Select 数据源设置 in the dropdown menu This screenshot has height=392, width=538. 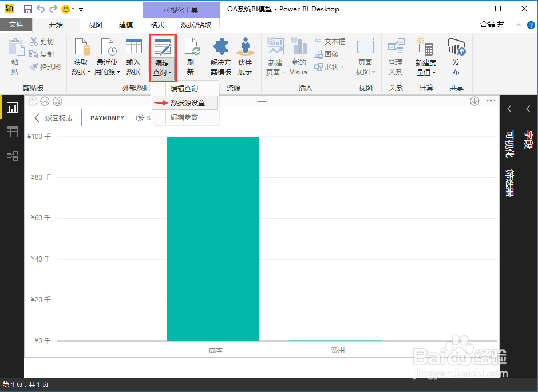185,103
